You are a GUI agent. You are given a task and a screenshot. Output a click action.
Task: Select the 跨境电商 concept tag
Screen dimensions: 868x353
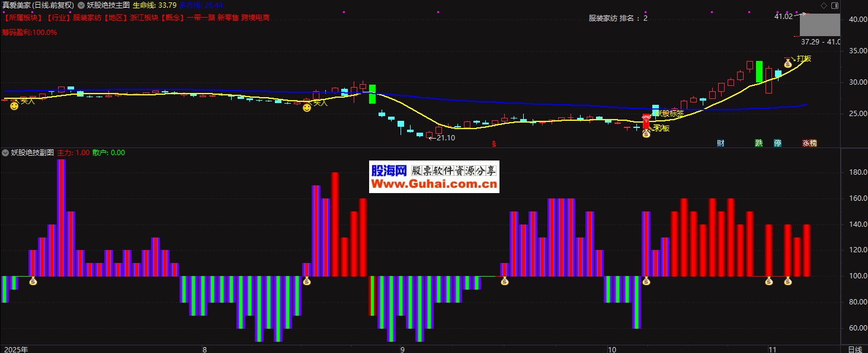(x=255, y=18)
